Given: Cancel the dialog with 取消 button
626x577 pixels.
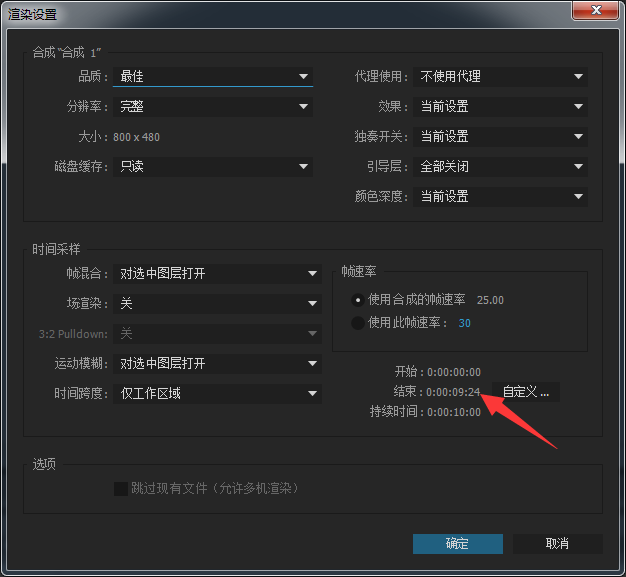Looking at the screenshot, I should coord(557,543).
